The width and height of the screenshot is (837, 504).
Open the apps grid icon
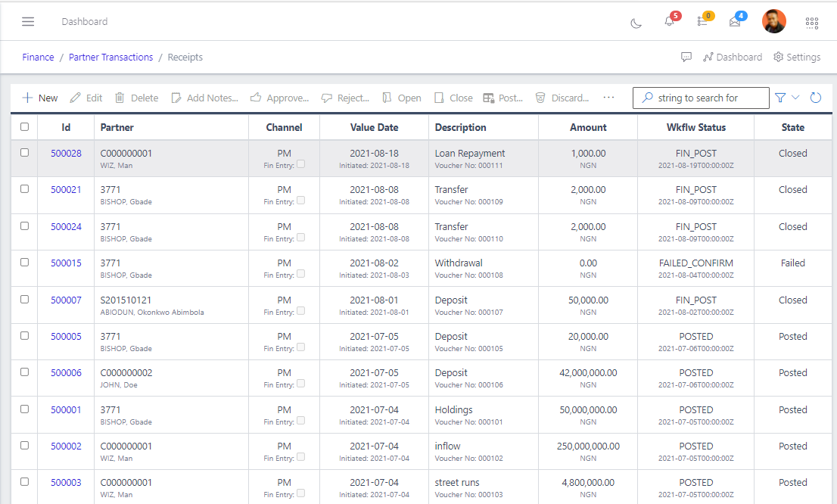pos(812,22)
